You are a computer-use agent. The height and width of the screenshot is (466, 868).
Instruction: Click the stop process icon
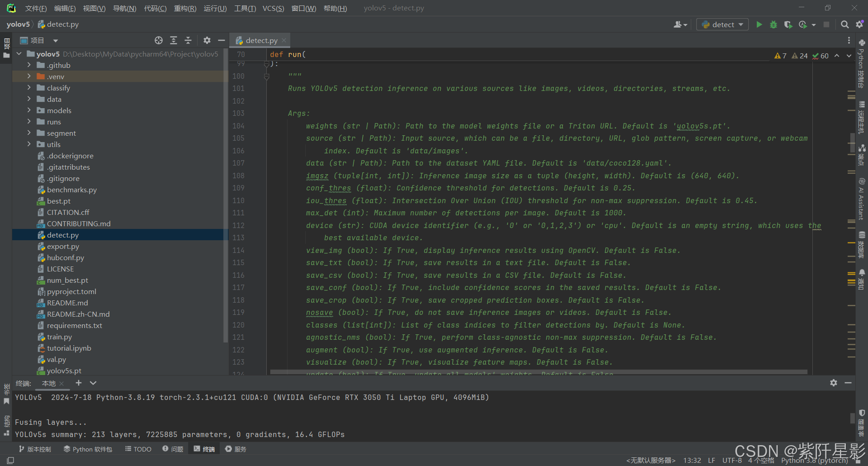[x=826, y=24]
